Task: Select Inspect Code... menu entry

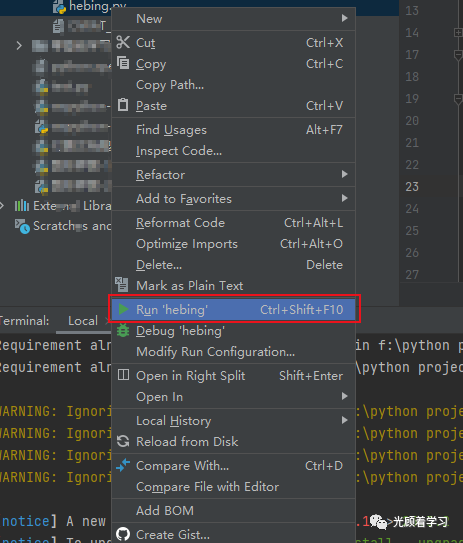Action: click(234, 151)
